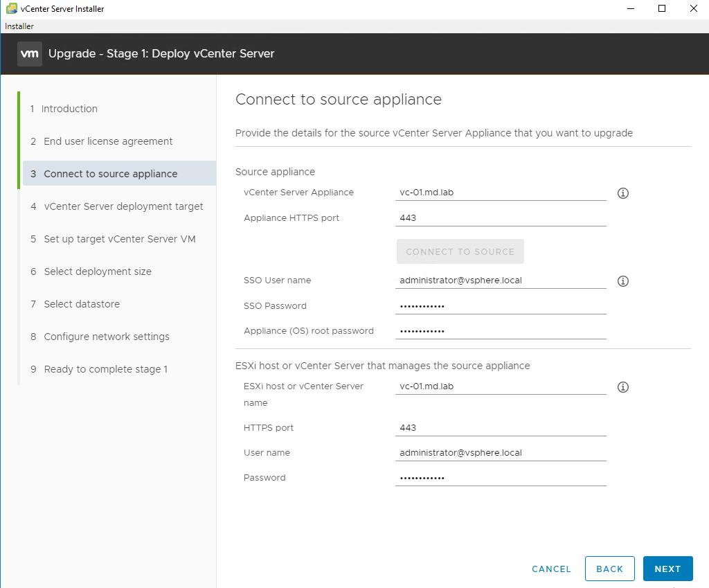Screen dimensions: 709x588
Task: Select step 5 Set up target vCenter Server VM
Action: pos(113,239)
